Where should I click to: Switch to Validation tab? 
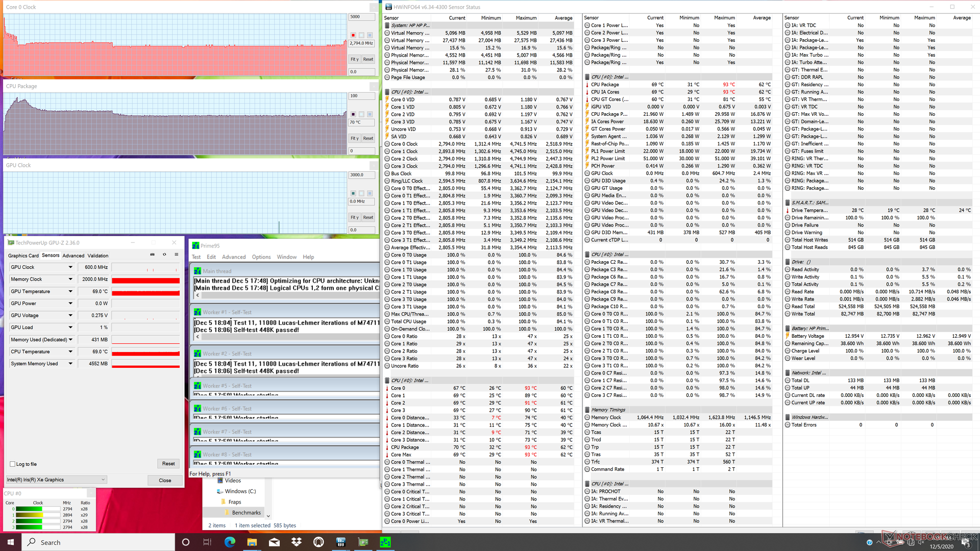click(x=98, y=256)
